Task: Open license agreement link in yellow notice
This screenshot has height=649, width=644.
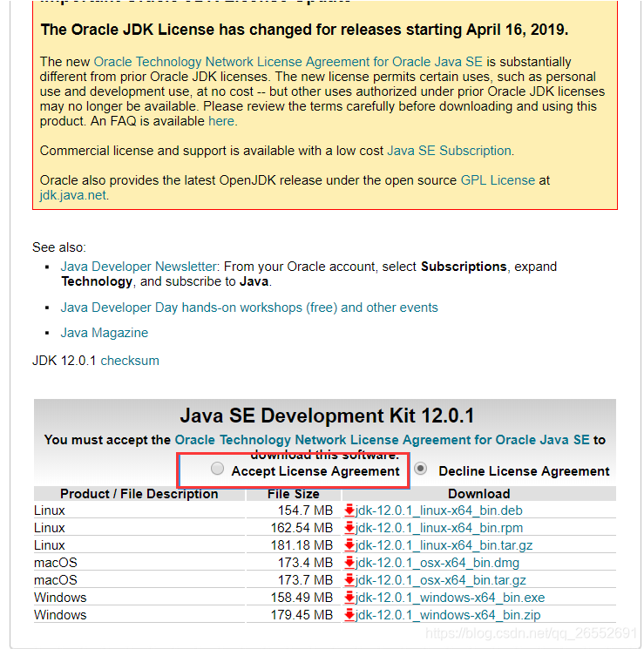Action: point(288,62)
